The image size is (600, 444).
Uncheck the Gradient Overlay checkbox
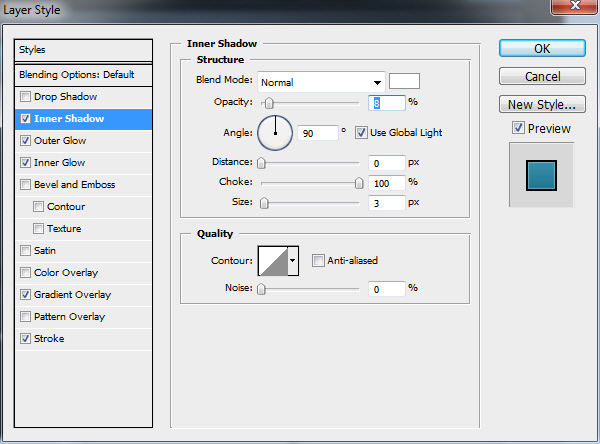tap(25, 295)
